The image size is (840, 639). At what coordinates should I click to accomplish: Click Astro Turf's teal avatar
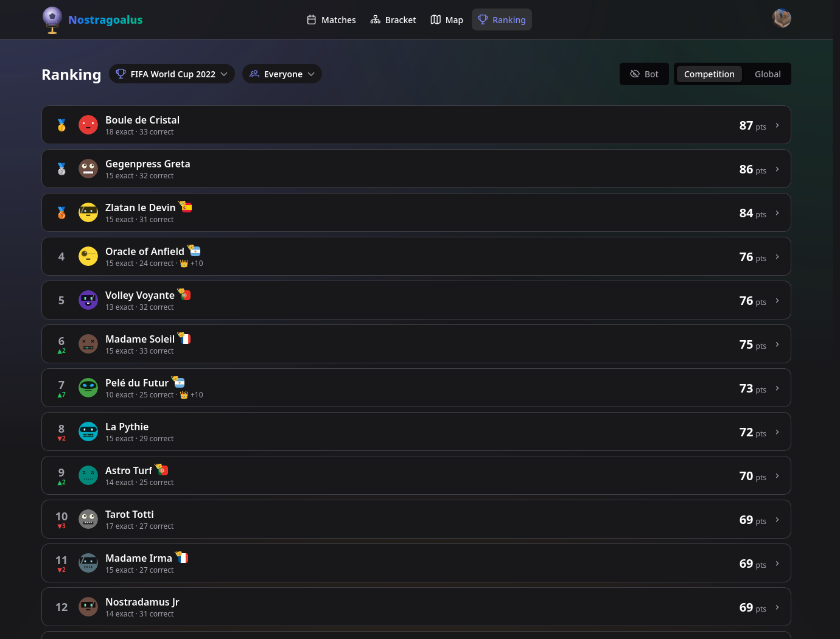click(88, 475)
